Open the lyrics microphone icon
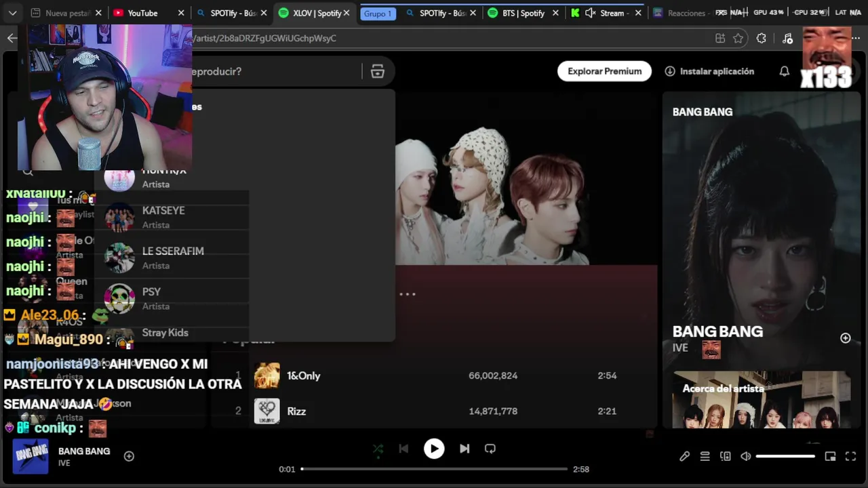This screenshot has height=488, width=868. pos(685,456)
